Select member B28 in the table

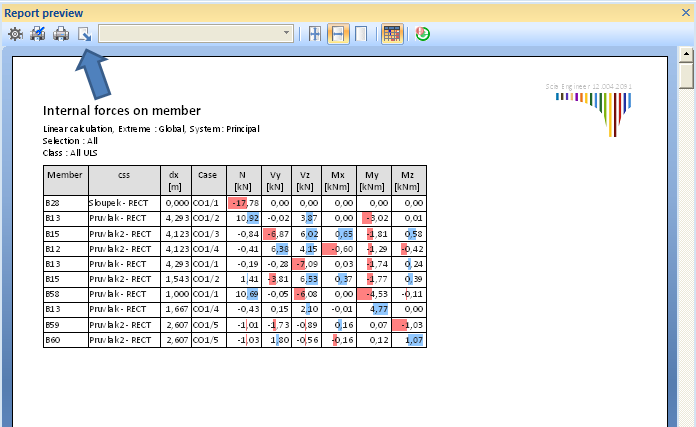click(x=52, y=203)
